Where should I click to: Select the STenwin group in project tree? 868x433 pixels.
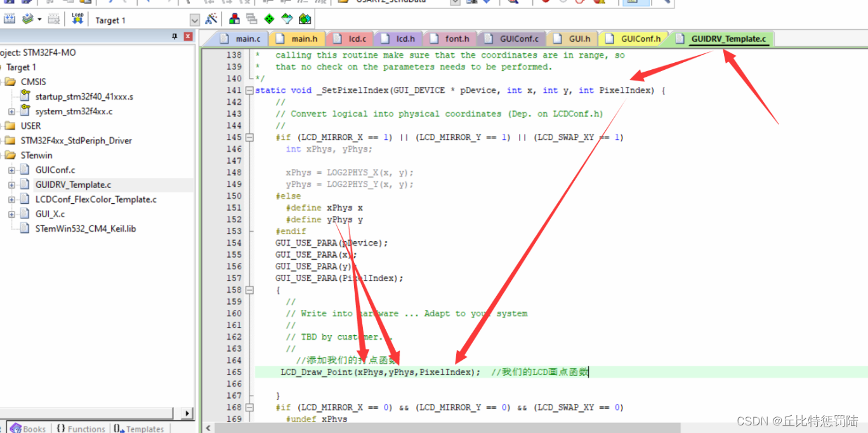[36, 155]
